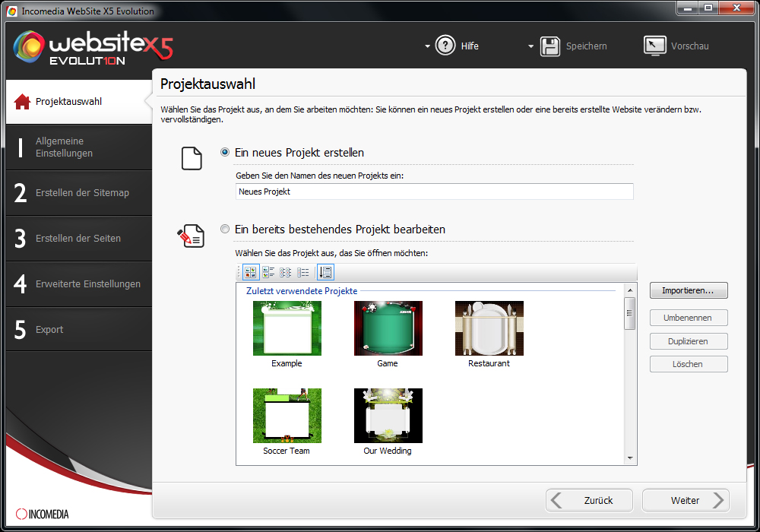Switch to thumbnails with details view
The image size is (760, 532).
point(268,272)
